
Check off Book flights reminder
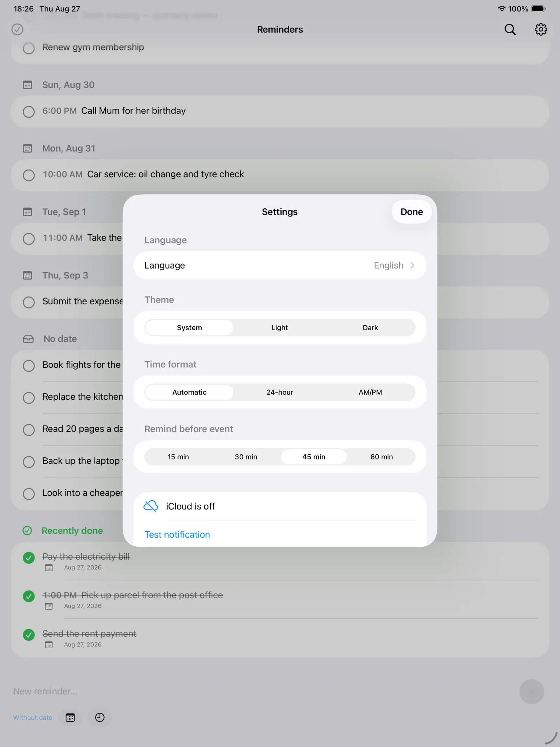(x=29, y=366)
